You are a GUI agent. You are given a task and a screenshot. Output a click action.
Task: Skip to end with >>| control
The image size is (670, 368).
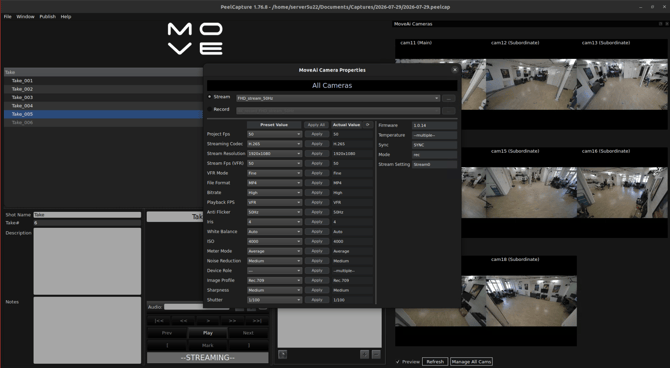pyautogui.click(x=257, y=321)
